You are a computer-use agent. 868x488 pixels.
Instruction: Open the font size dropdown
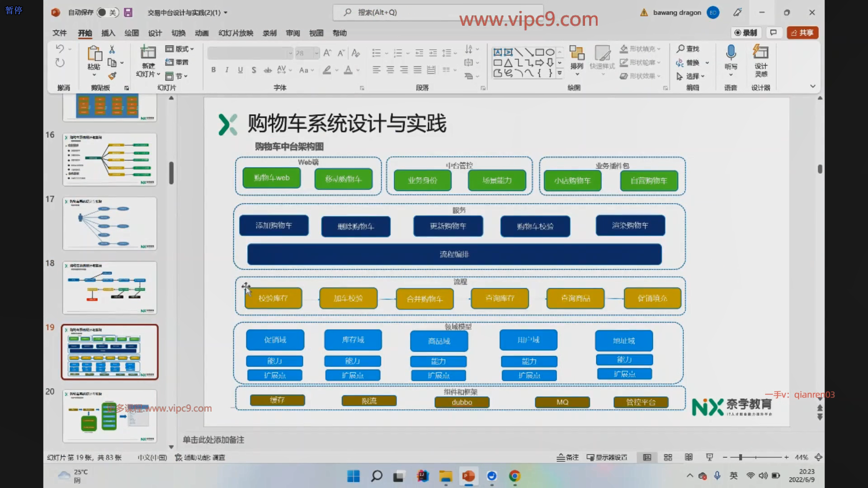tap(316, 53)
